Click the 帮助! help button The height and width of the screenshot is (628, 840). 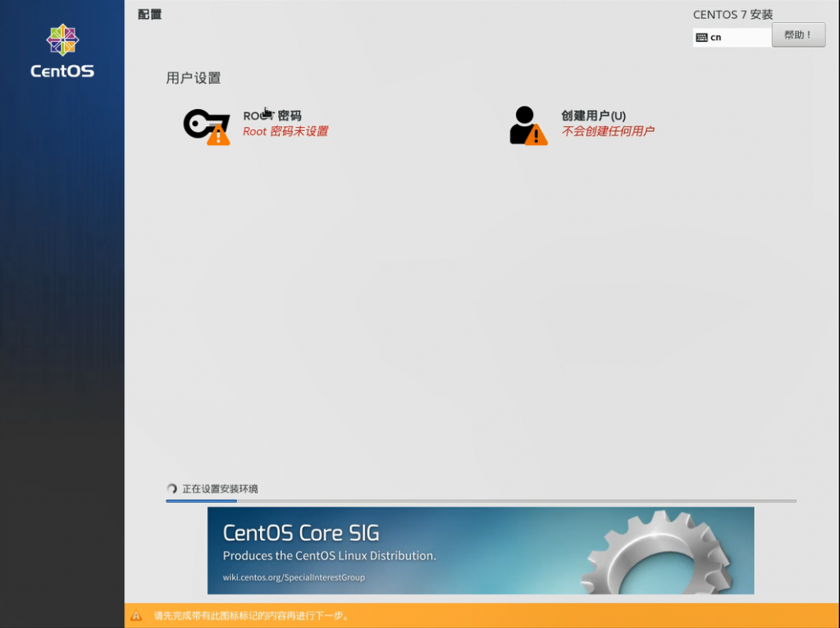pyautogui.click(x=798, y=35)
